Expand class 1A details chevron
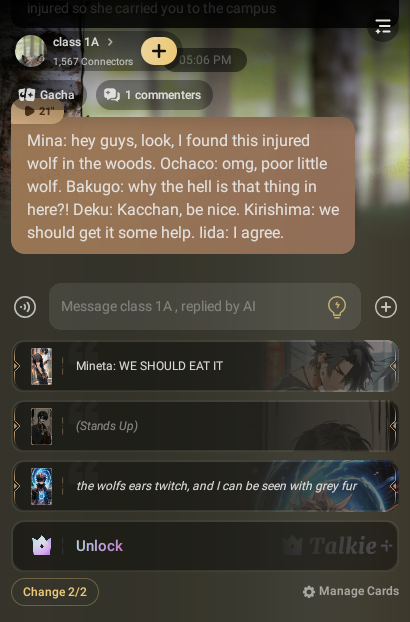410x622 pixels. (110, 42)
